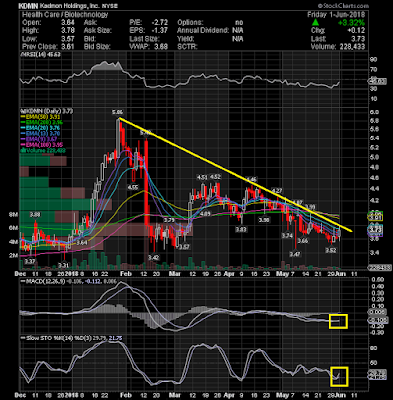Click the 4.27 price label

(277, 191)
